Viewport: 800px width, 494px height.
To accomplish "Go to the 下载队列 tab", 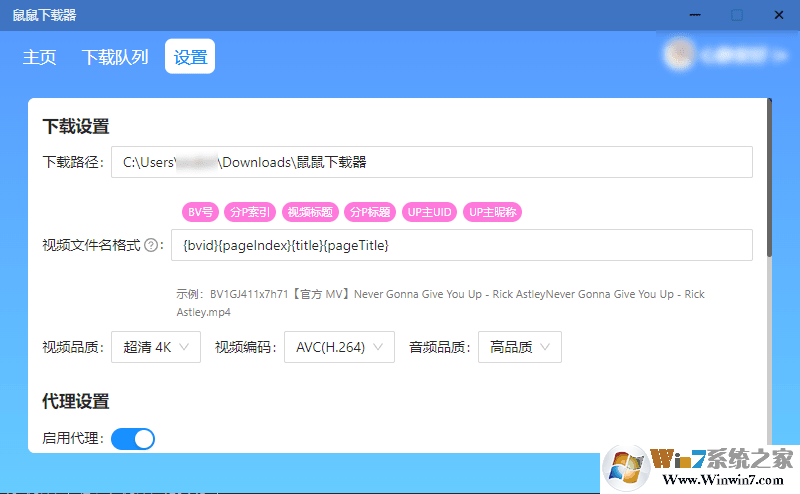I will 115,57.
